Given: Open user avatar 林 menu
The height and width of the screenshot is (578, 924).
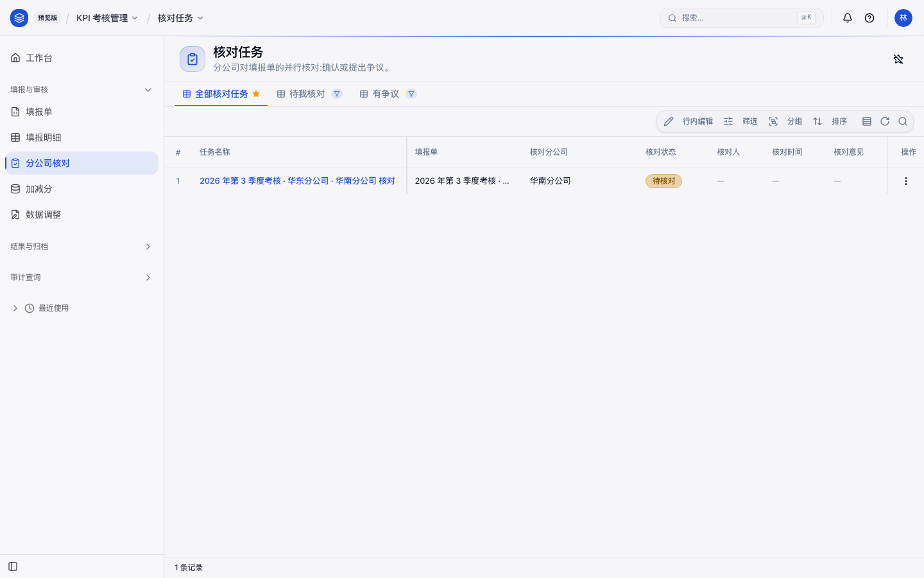Looking at the screenshot, I should [x=903, y=18].
